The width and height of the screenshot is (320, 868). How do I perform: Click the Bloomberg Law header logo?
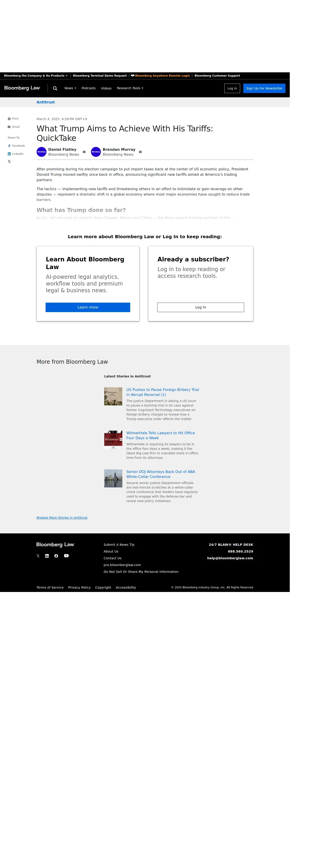(22, 88)
